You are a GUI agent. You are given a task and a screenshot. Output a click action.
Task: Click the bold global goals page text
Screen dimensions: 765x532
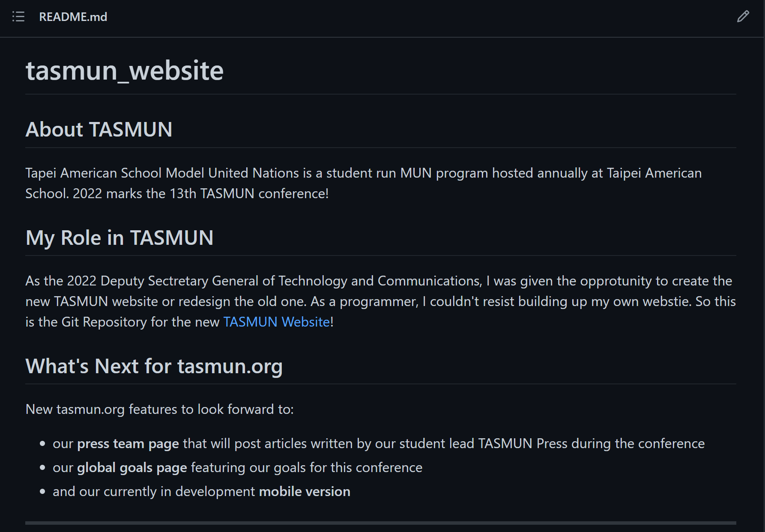pos(132,468)
